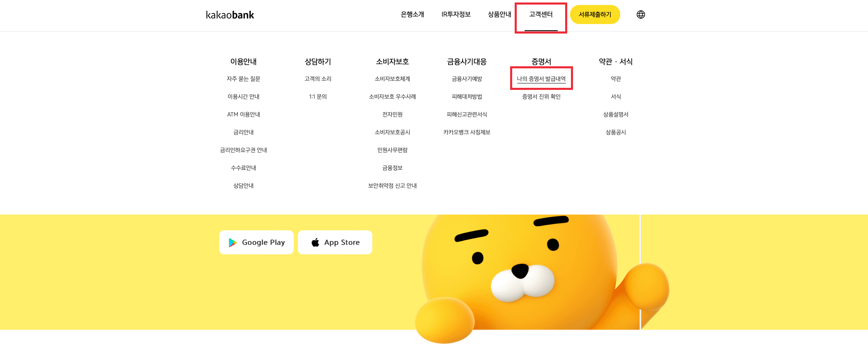Click the 이용안내 column heading
Viewport: 868px width, 355px height.
tap(244, 62)
